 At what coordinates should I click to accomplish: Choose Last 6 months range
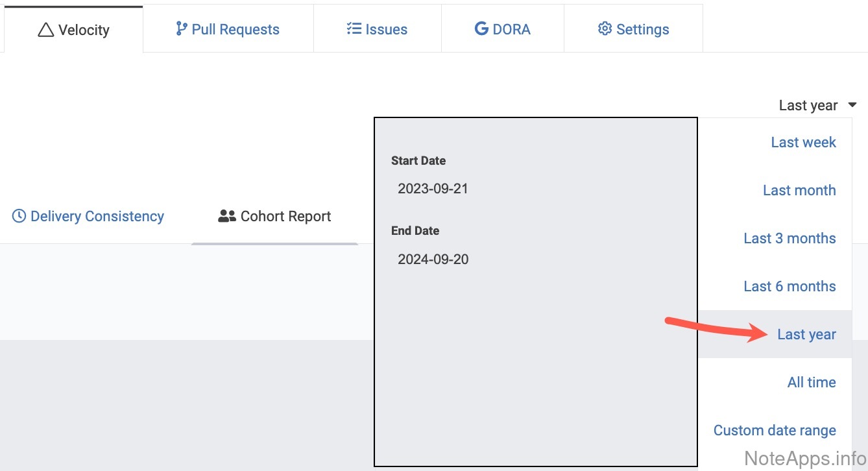point(790,287)
